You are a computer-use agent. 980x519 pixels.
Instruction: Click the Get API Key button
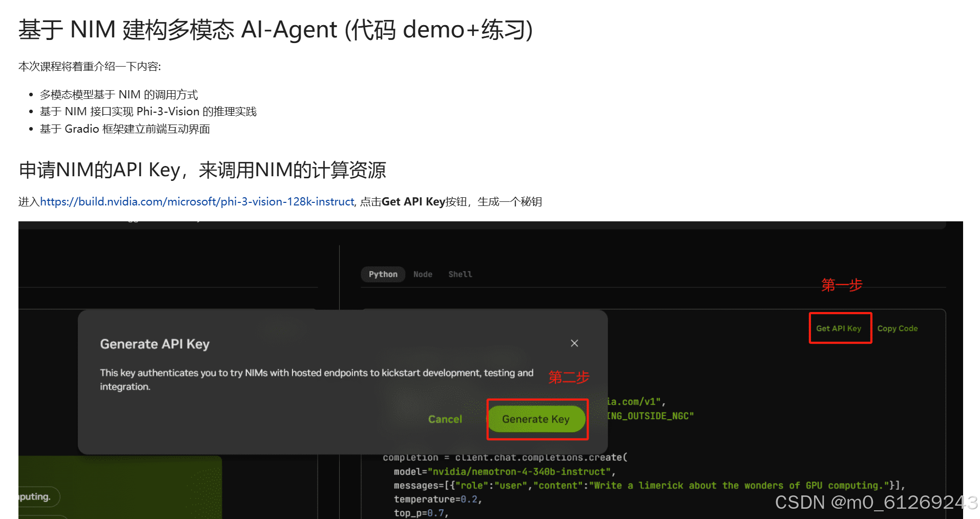pyautogui.click(x=839, y=328)
